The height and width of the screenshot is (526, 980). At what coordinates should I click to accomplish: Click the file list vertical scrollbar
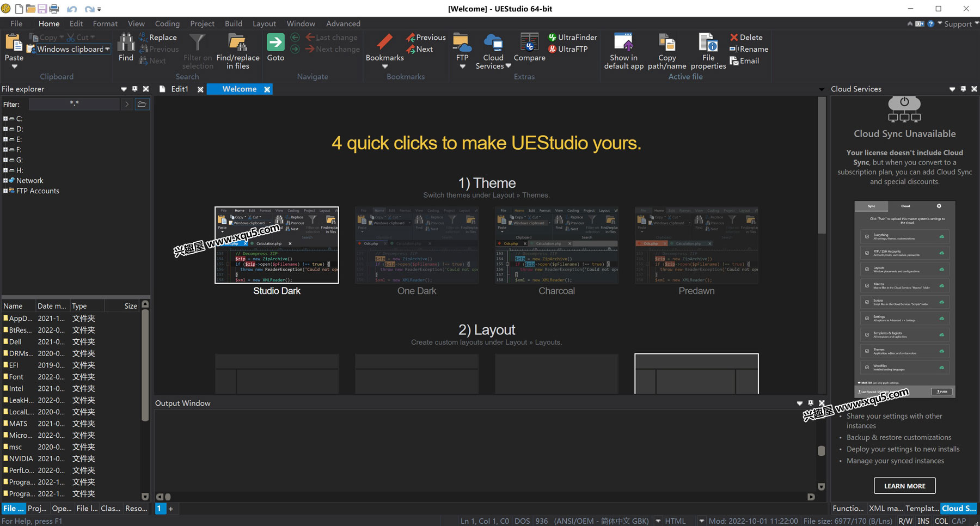145,365
